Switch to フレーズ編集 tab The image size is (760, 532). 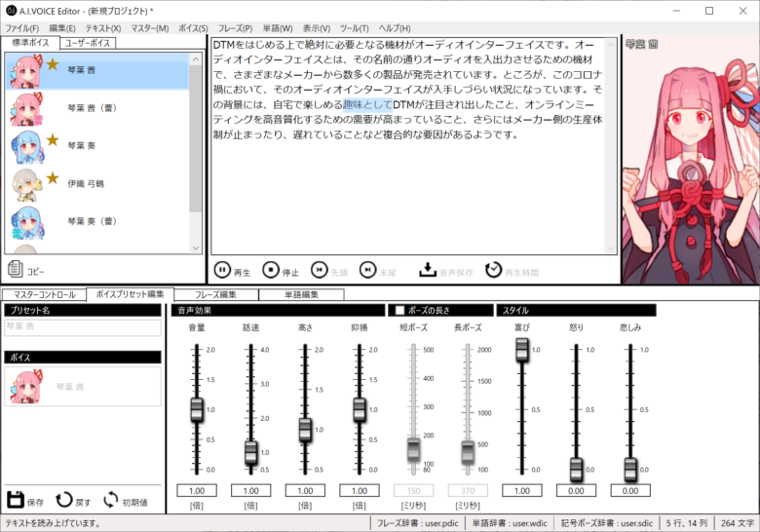click(x=215, y=294)
